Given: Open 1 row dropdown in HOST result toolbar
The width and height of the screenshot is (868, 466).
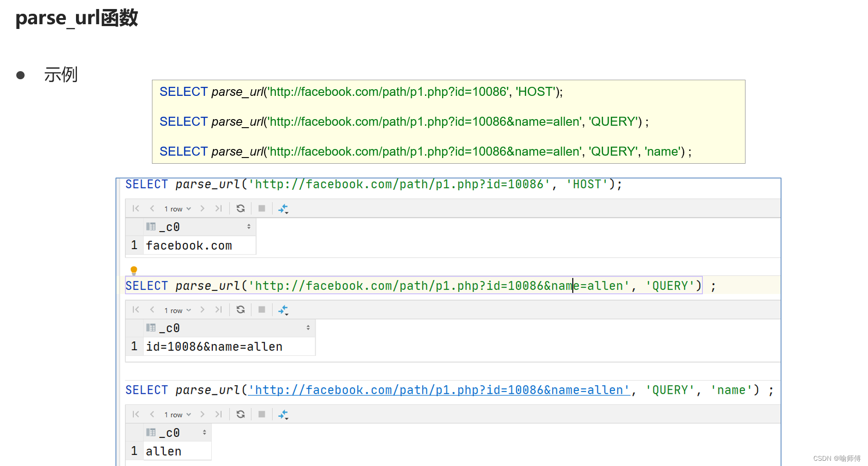Looking at the screenshot, I should (178, 209).
